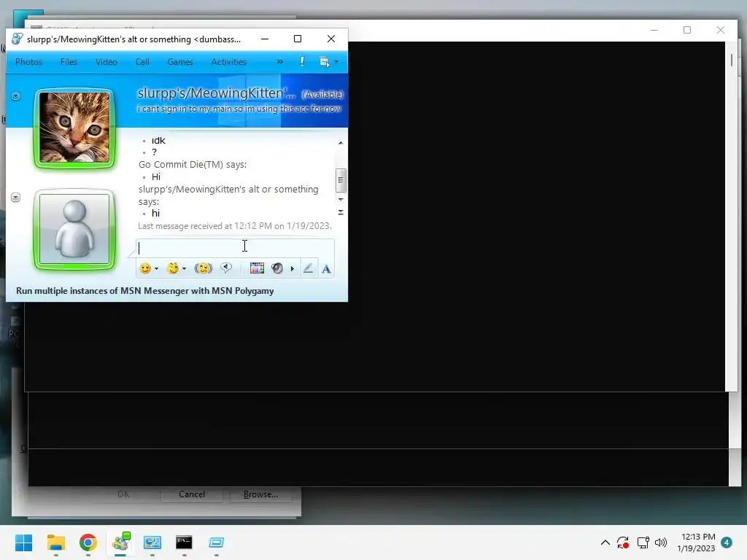This screenshot has width=747, height=560.
Task: Open the Call menu
Action: pyautogui.click(x=142, y=62)
